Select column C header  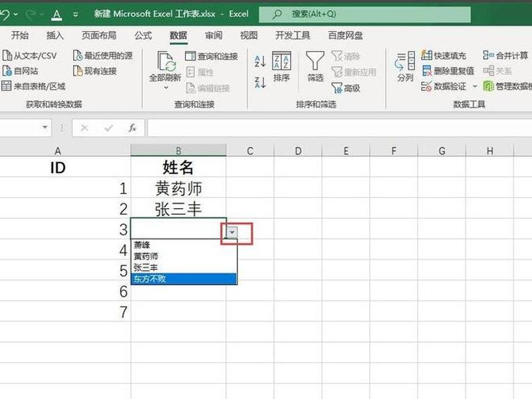(x=250, y=151)
